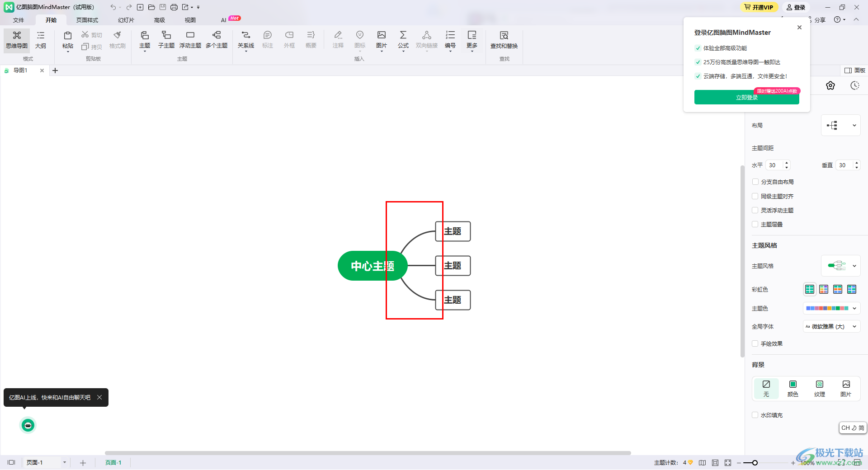Toggle the 水印填充 watermark checkbox
The height and width of the screenshot is (470, 868).
pos(755,415)
